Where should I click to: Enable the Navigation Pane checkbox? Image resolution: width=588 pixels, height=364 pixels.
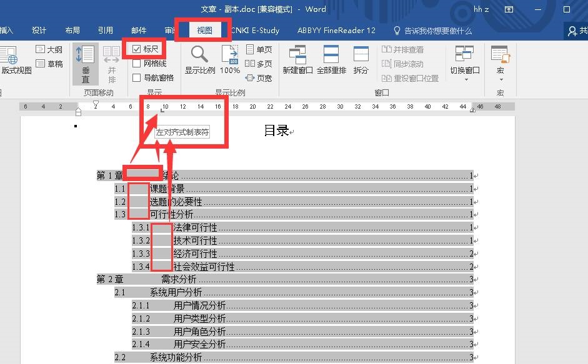tap(136, 77)
